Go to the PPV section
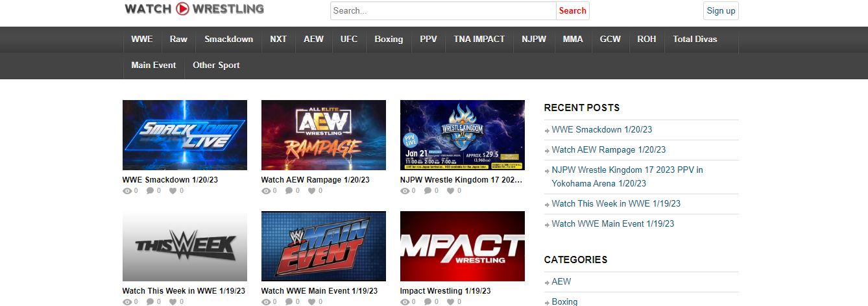 [428, 39]
